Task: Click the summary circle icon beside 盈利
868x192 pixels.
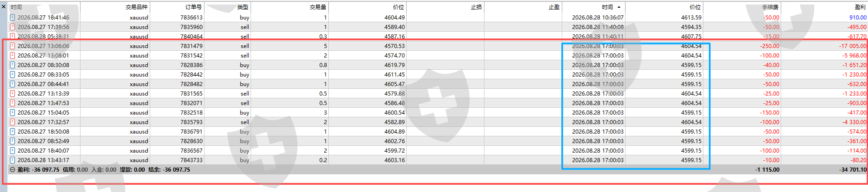Action: point(13,170)
